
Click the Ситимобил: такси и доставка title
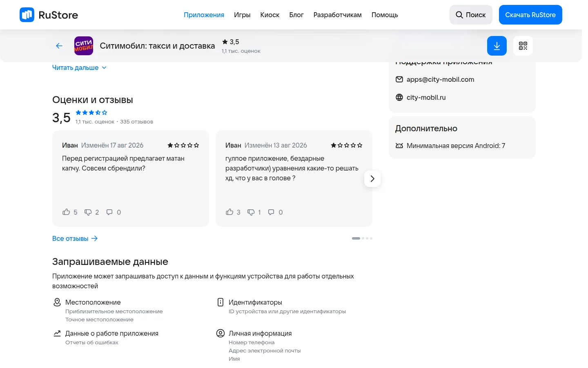(x=157, y=46)
